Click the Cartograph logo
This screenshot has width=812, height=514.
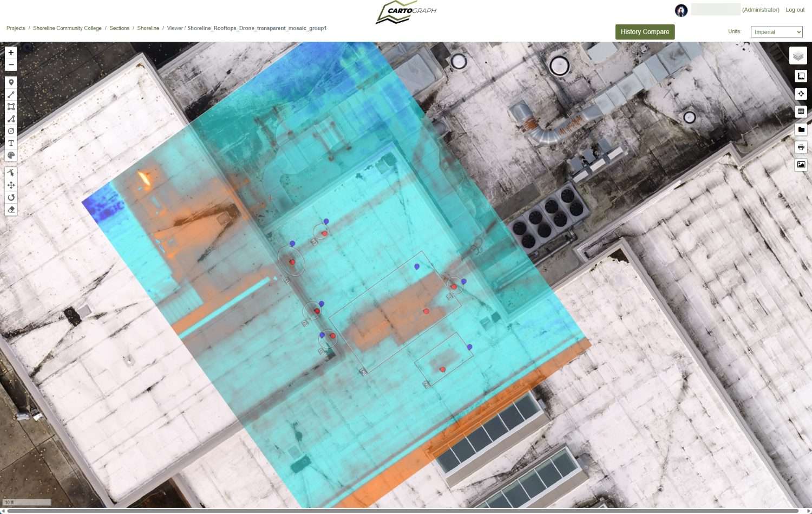[406, 12]
